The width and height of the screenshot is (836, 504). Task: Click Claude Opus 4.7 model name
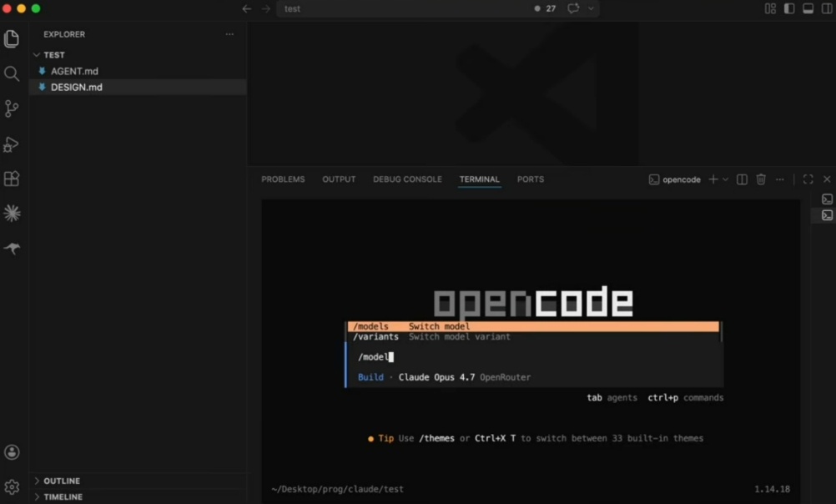click(436, 377)
